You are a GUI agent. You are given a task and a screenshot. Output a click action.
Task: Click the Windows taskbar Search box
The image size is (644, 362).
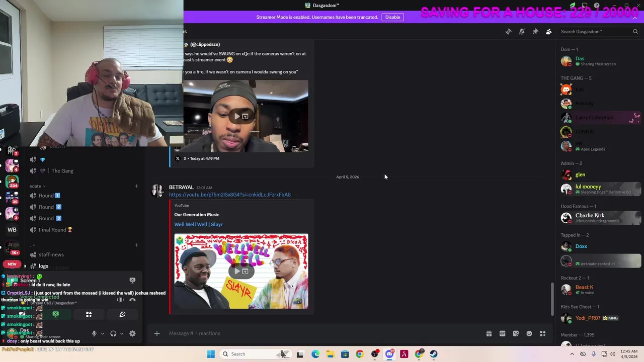click(x=256, y=354)
